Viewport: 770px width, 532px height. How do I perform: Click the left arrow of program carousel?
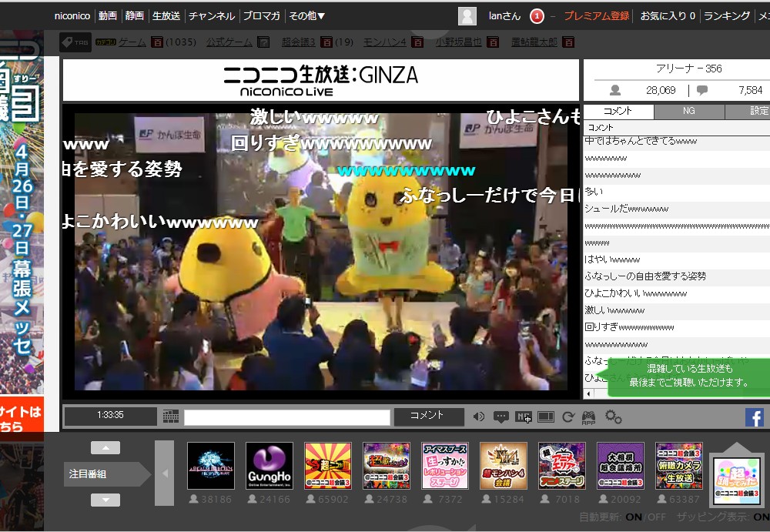tap(165, 473)
